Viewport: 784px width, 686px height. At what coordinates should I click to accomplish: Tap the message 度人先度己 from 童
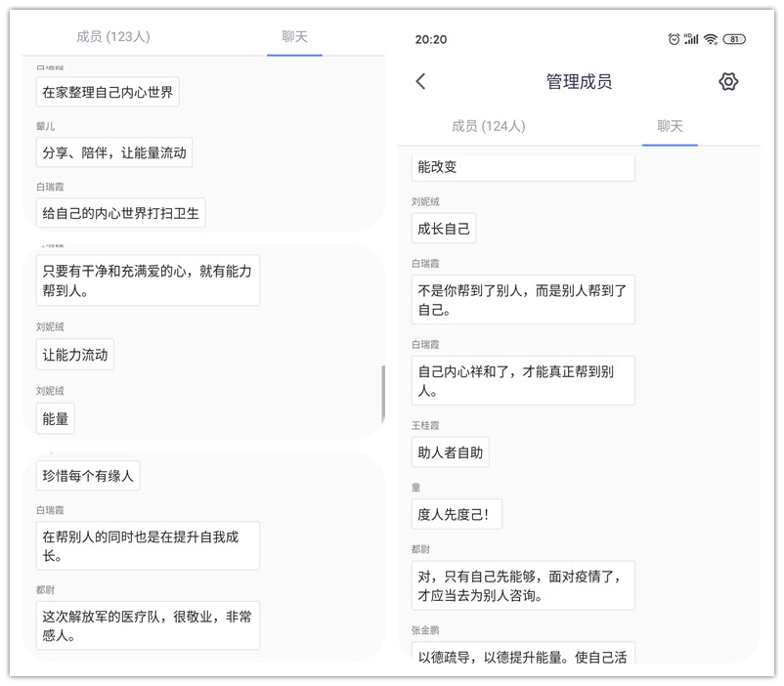coord(456,513)
